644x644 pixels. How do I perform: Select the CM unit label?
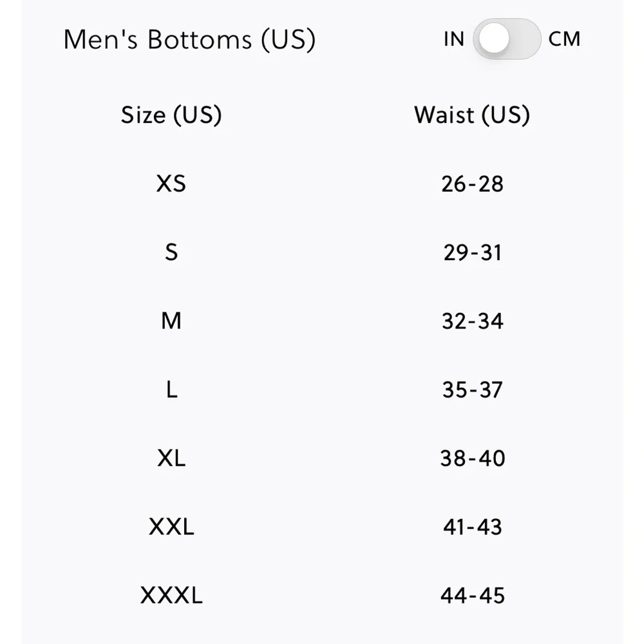(x=564, y=39)
